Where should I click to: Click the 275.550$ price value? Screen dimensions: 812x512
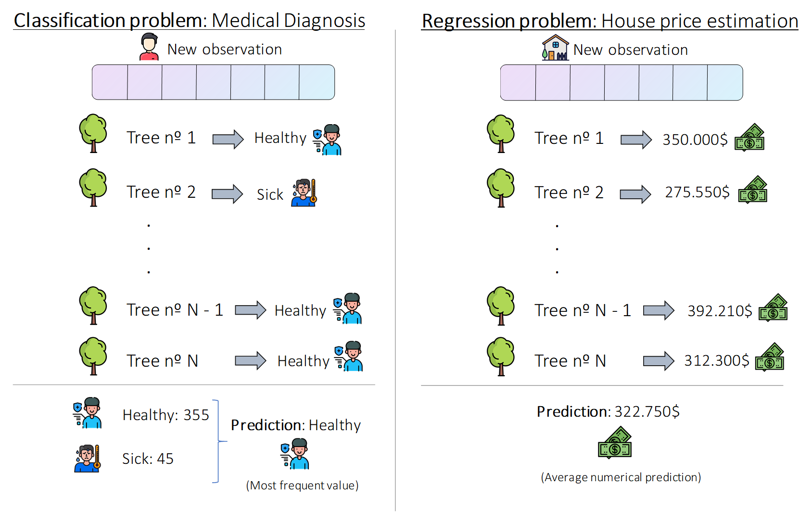coord(697,192)
